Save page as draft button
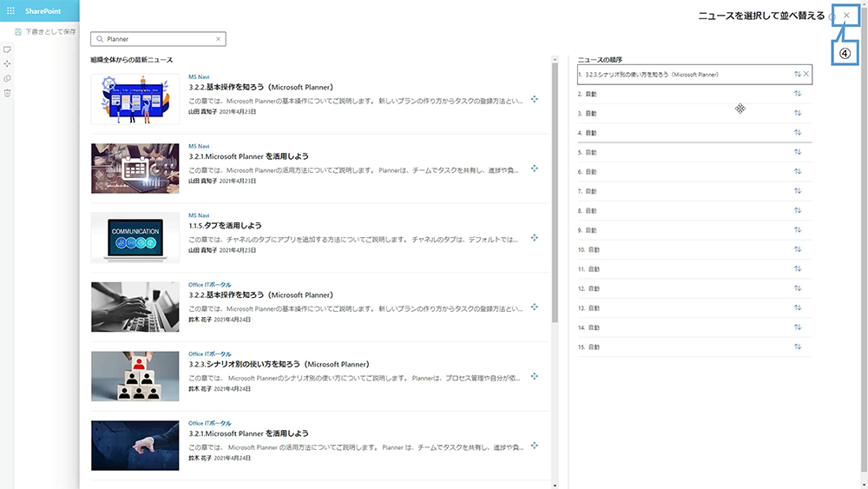Image resolution: width=868 pixels, height=489 pixels. [x=45, y=31]
